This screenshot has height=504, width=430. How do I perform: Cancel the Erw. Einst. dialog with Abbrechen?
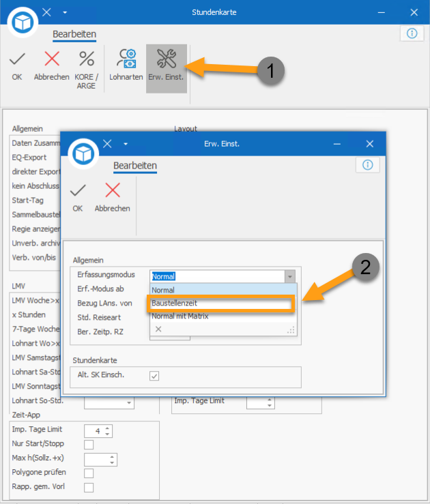coord(112,191)
